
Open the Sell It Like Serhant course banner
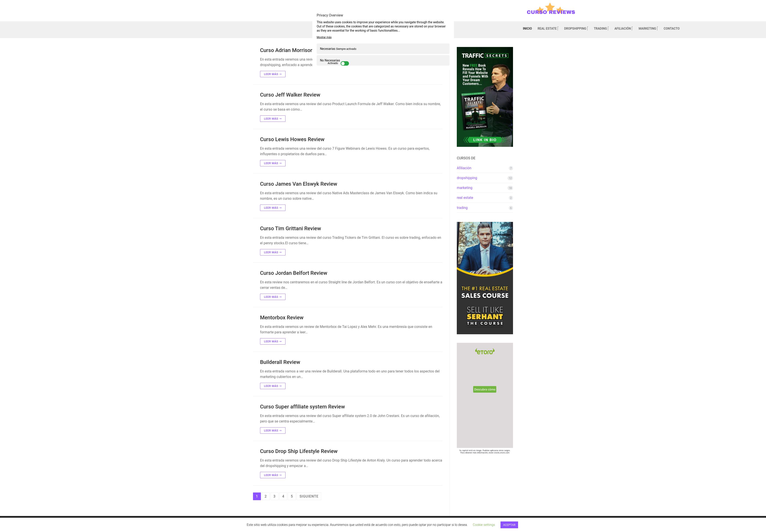point(484,278)
